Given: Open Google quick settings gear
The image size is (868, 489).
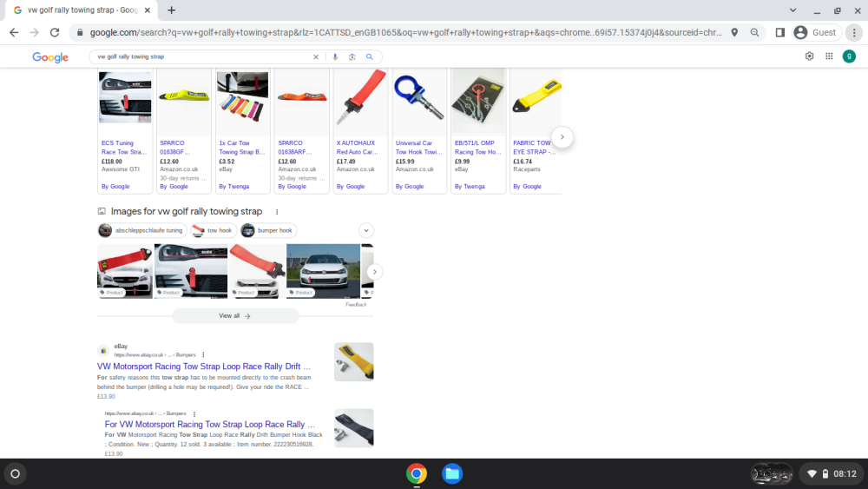Looking at the screenshot, I should tap(809, 56).
